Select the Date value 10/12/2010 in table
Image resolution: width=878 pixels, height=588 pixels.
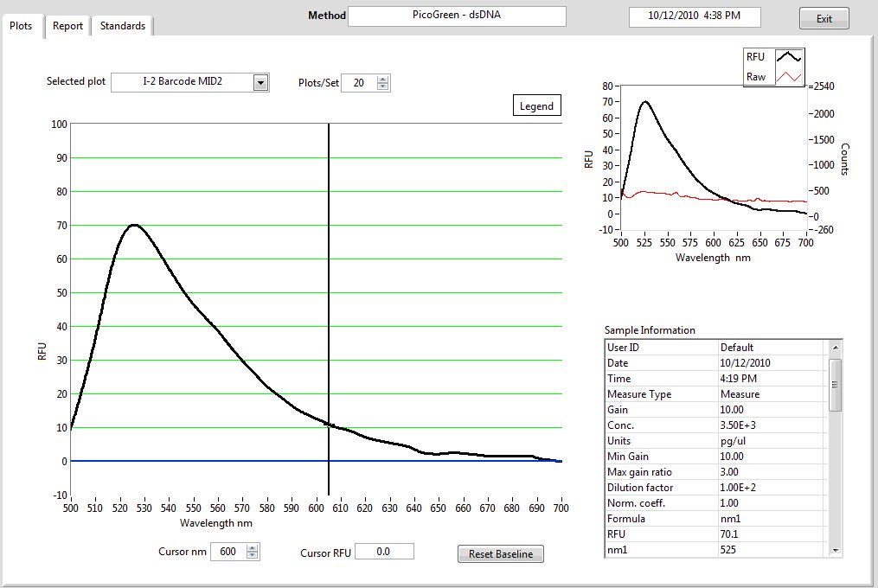pyautogui.click(x=745, y=363)
